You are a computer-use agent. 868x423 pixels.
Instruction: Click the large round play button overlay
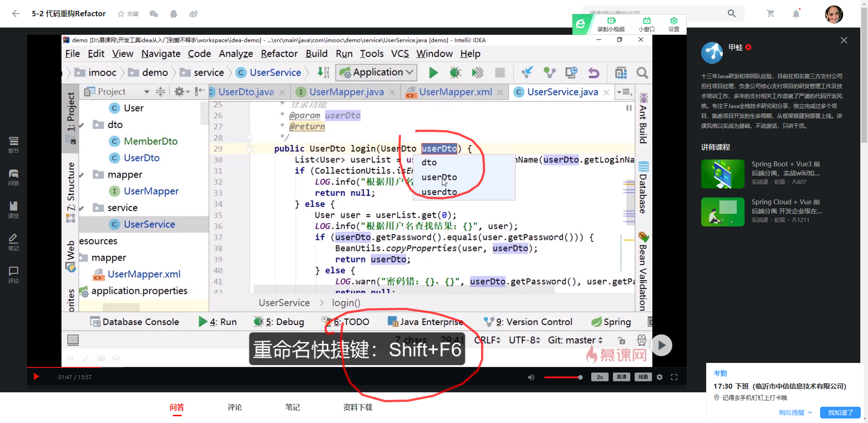pos(661,345)
